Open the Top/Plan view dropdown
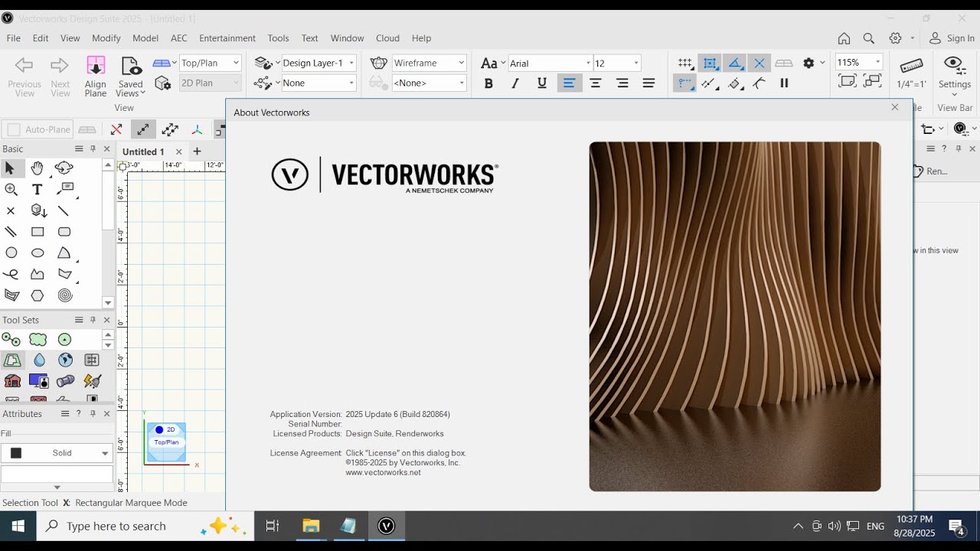 point(210,63)
